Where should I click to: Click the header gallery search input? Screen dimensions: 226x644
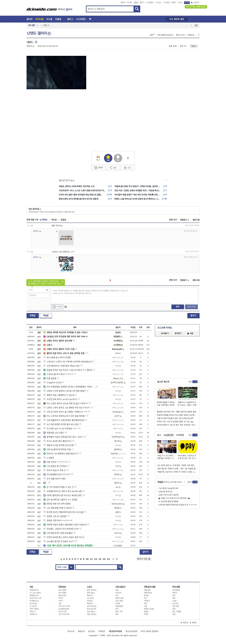[110, 9]
